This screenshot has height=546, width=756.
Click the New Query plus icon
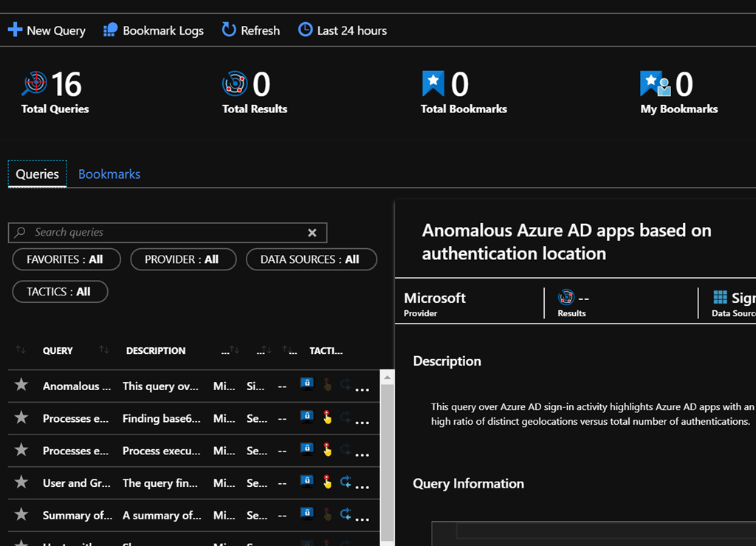click(x=15, y=30)
